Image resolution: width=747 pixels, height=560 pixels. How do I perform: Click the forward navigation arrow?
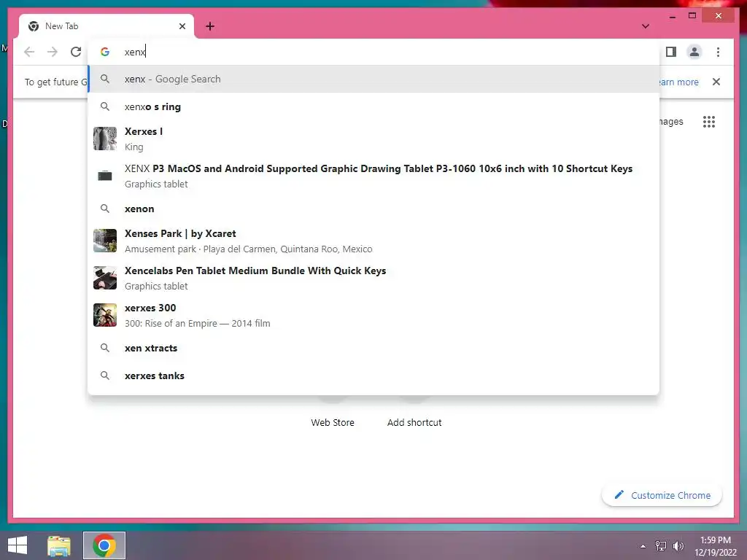[53, 52]
